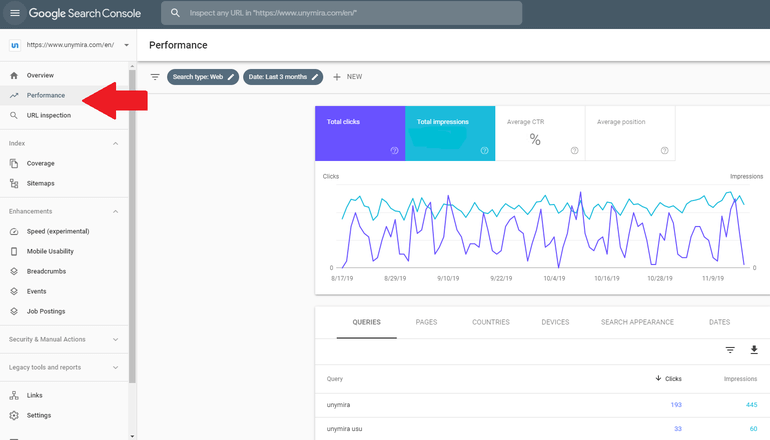Screen dimensions: 770x440
Task: Click the Breadcrumbs layers icon
Action: coord(14,271)
